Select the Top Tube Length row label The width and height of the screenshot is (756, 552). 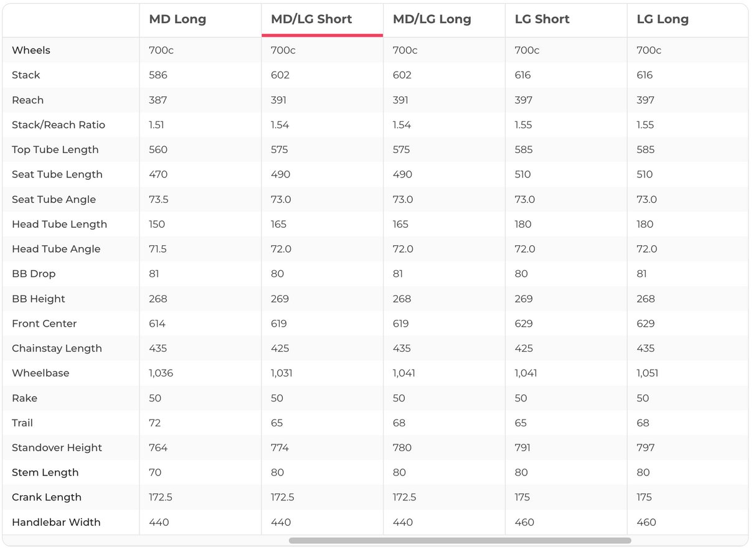(55, 149)
